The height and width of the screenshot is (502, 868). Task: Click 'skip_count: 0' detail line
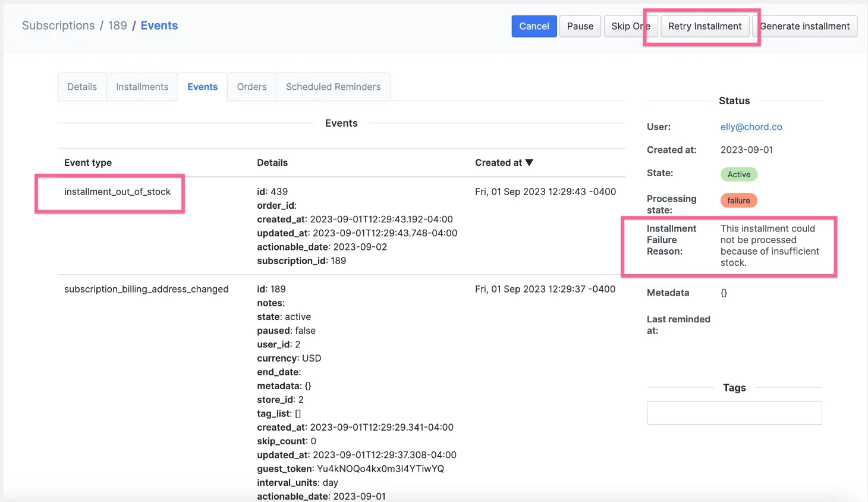pos(287,441)
